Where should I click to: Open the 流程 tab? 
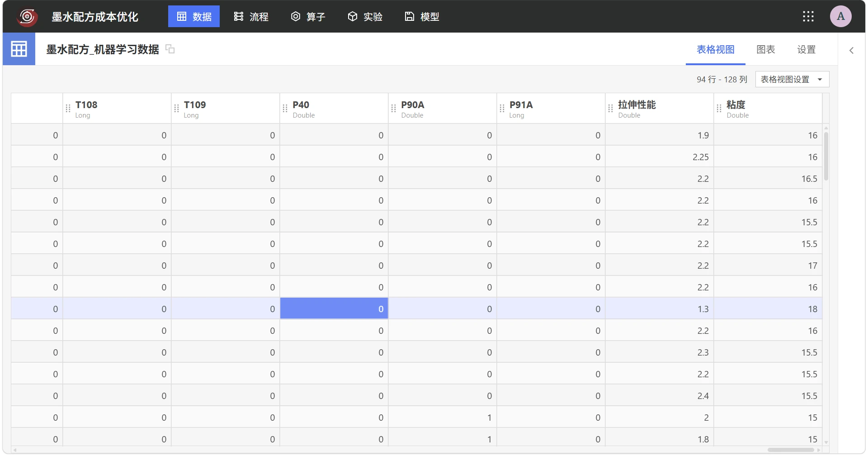tap(251, 16)
